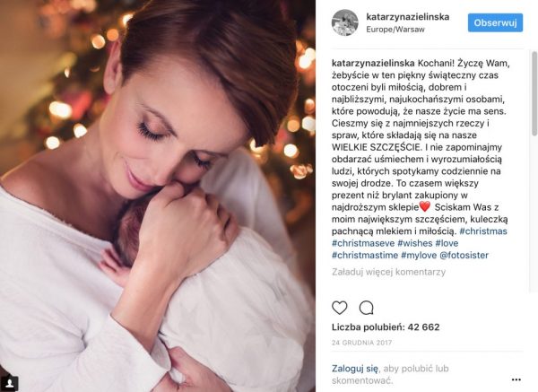Viewport: 538px width, 392px height.
Task: Click the #christmaseve hashtag
Action: pos(363,243)
